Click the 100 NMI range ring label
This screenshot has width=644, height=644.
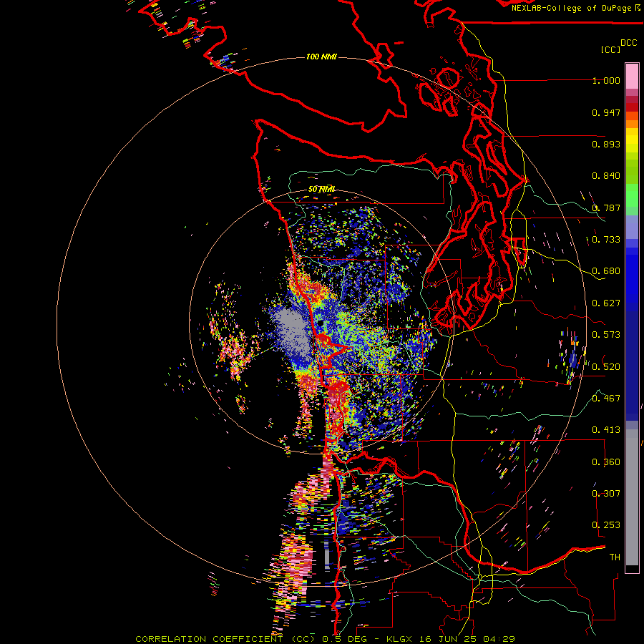coord(321,57)
